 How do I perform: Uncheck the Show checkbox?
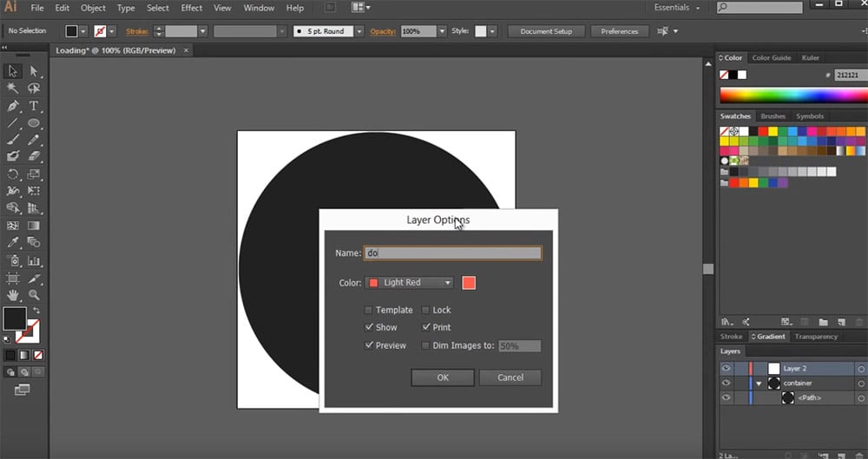click(x=369, y=327)
